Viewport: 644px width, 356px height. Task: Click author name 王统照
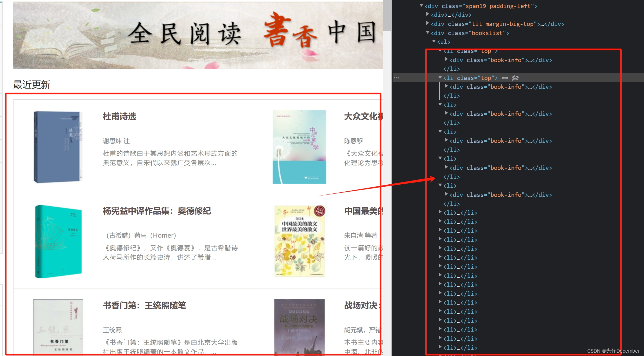(x=112, y=330)
